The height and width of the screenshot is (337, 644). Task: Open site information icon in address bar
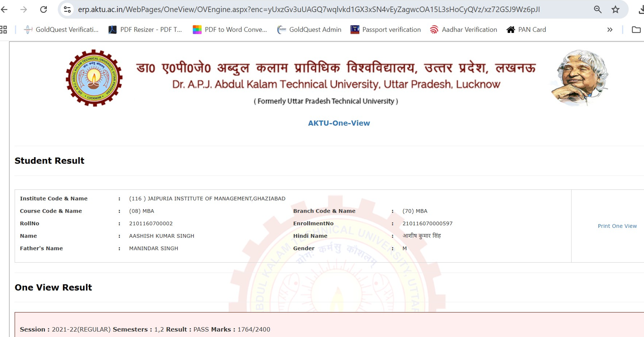67,9
